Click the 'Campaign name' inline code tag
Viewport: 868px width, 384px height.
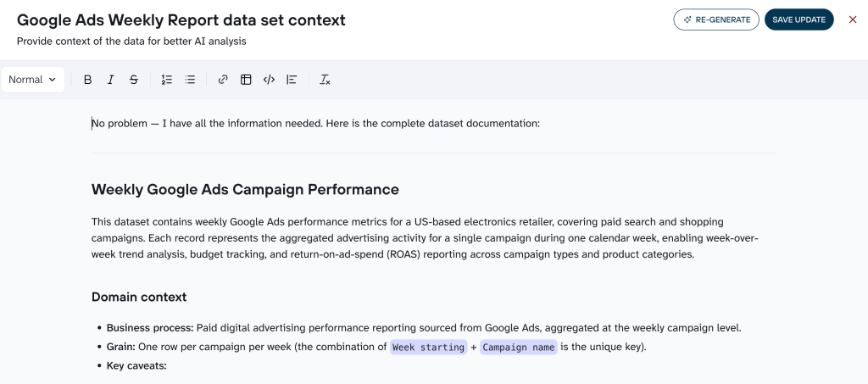[x=519, y=348]
